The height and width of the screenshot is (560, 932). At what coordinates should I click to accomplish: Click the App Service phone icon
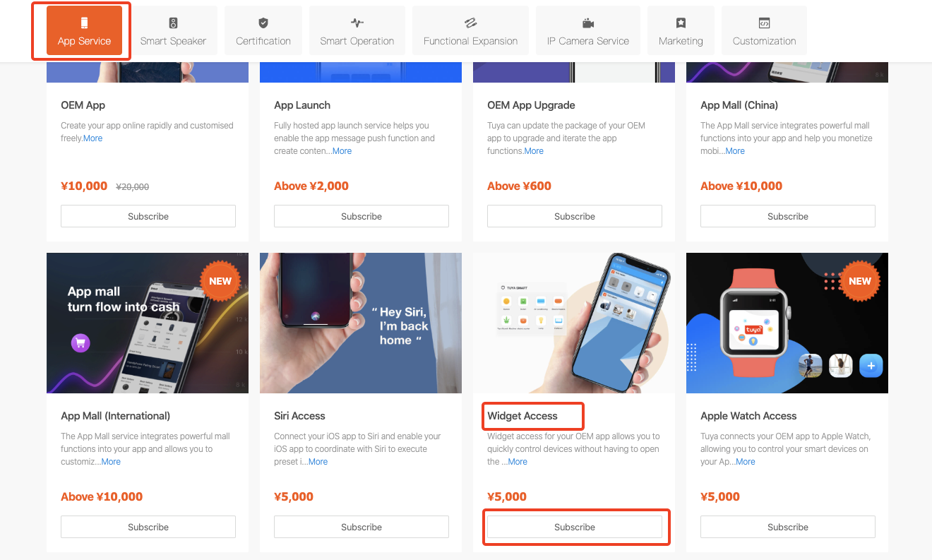click(84, 23)
